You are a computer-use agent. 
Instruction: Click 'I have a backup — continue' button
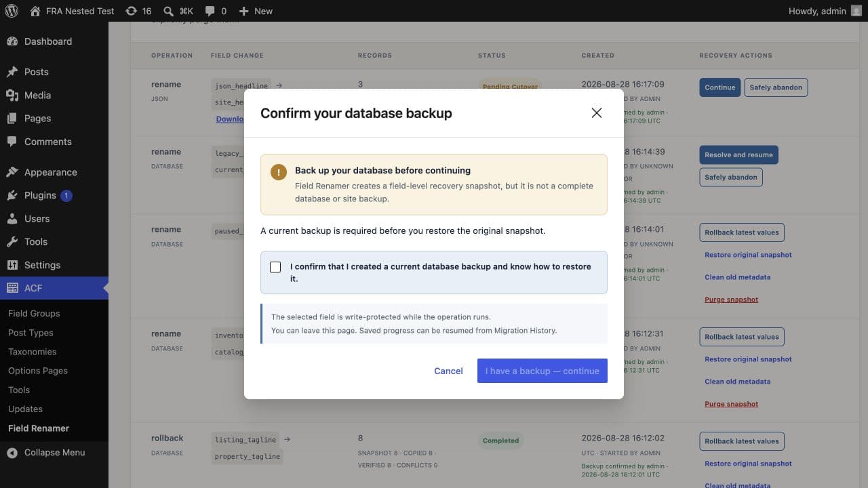[542, 371]
